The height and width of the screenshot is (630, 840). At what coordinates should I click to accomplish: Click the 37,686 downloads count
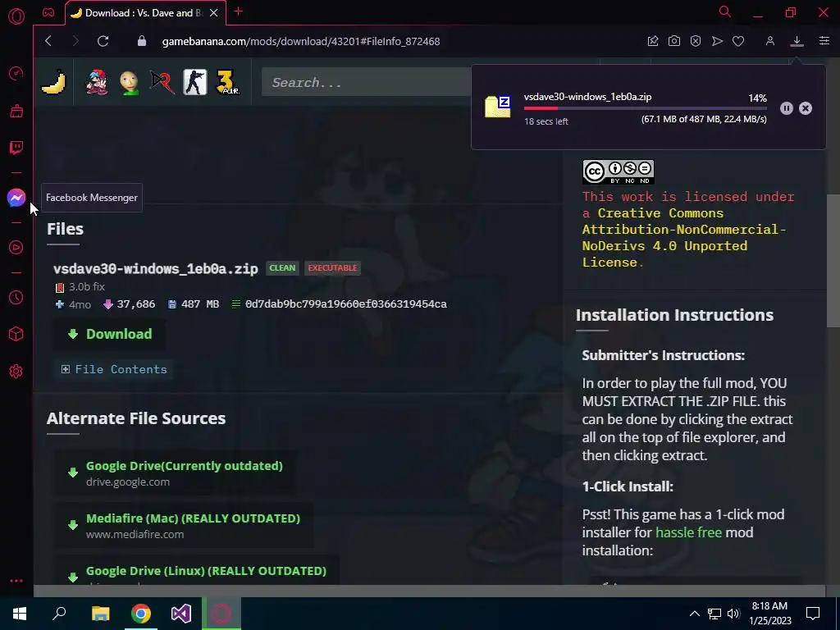point(135,304)
